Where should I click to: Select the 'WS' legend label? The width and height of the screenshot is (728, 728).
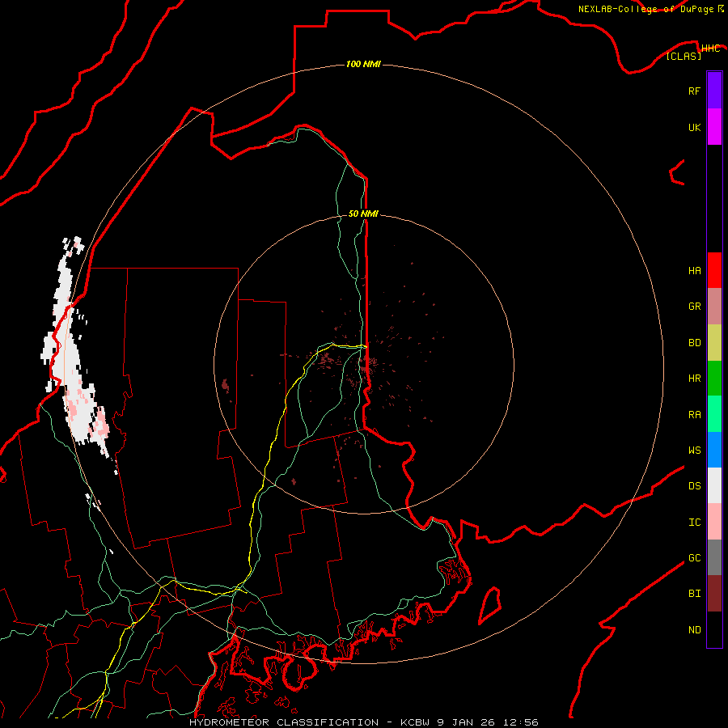point(694,451)
